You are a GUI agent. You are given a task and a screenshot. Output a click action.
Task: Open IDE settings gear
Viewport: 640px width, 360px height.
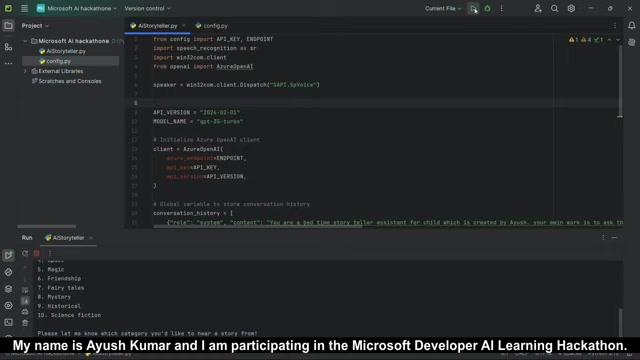pos(571,8)
